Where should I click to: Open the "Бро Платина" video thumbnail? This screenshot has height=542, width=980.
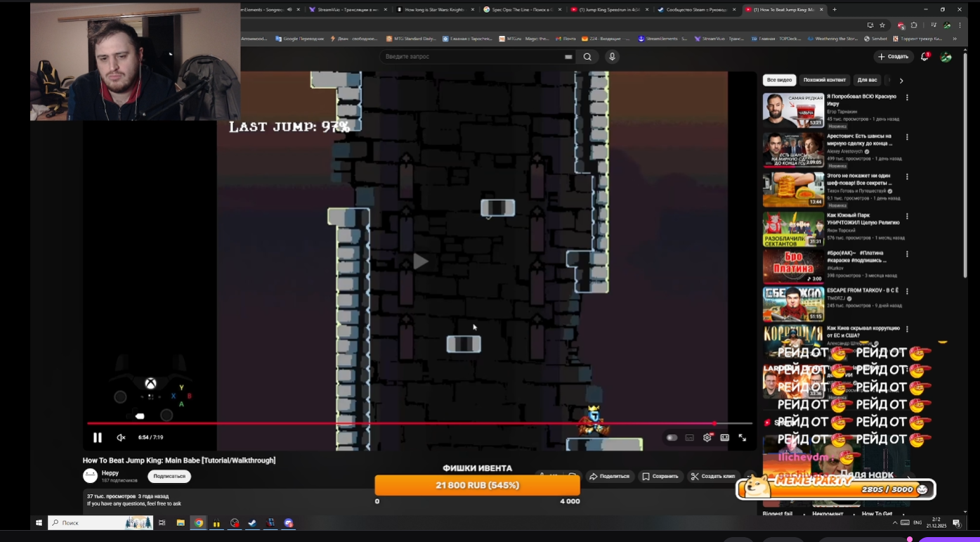point(793,266)
